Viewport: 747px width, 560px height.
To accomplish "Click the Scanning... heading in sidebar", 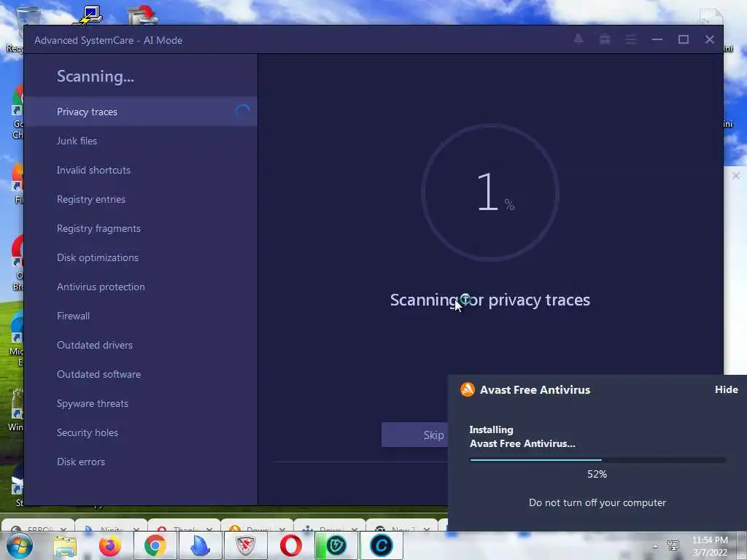I will 96,76.
